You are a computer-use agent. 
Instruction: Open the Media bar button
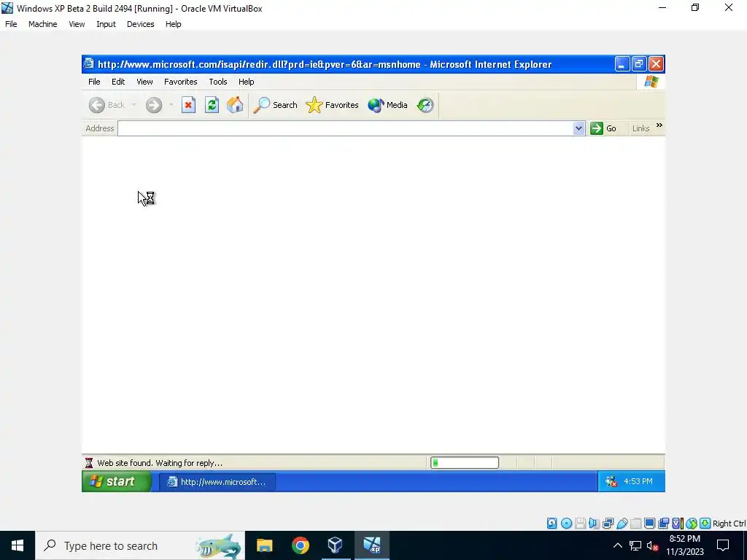coord(387,105)
